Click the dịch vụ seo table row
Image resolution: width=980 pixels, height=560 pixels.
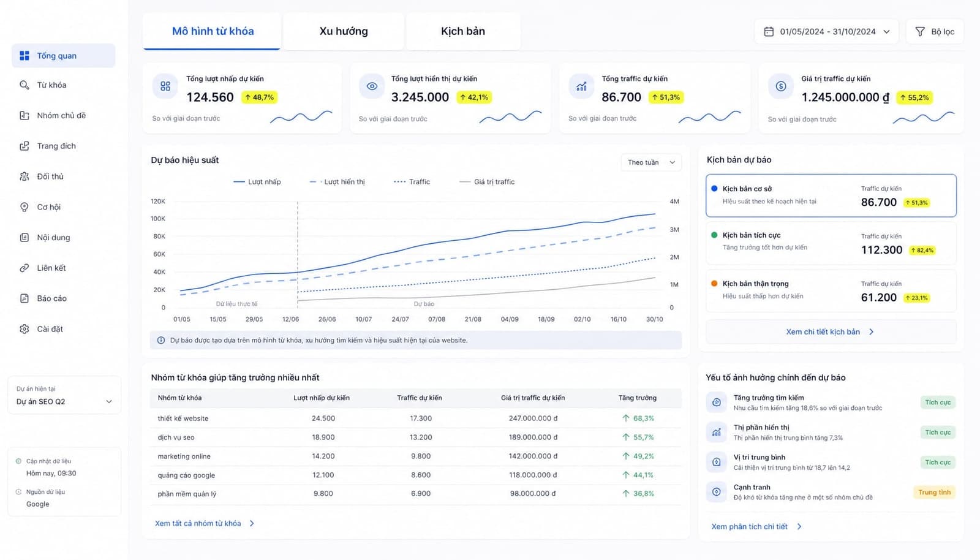(x=416, y=437)
